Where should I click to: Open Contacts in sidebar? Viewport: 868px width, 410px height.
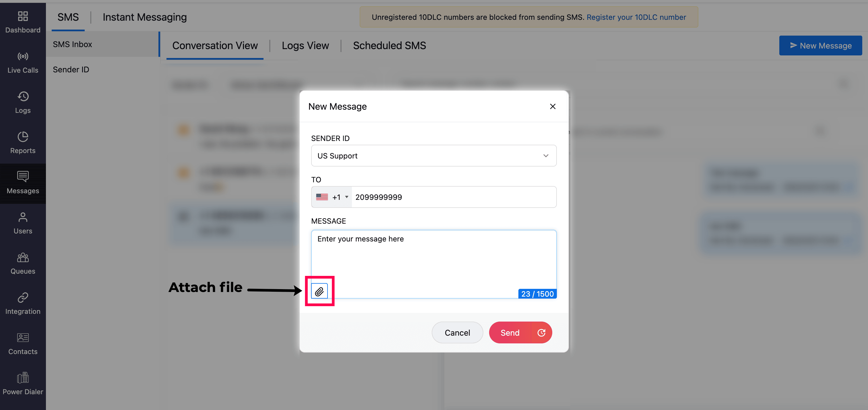(23, 344)
